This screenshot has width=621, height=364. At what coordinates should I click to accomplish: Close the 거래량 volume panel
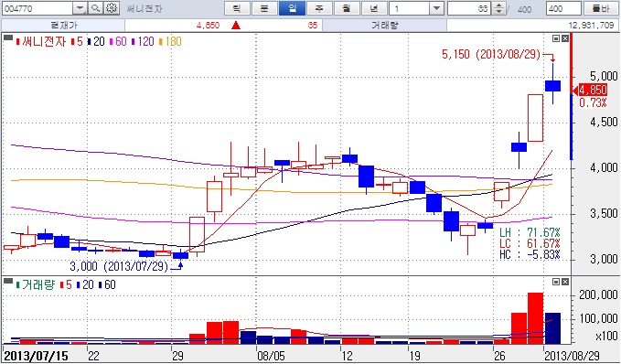[x=565, y=282]
